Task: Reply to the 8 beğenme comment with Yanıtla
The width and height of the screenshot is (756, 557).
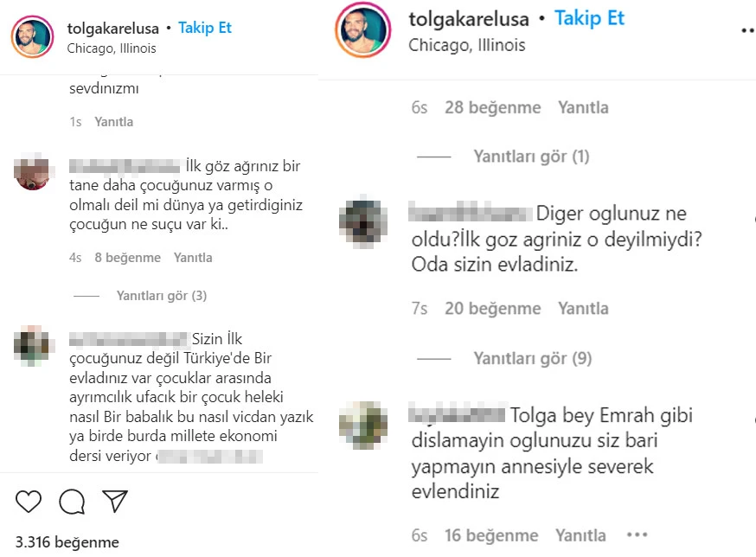Action: pos(193,258)
